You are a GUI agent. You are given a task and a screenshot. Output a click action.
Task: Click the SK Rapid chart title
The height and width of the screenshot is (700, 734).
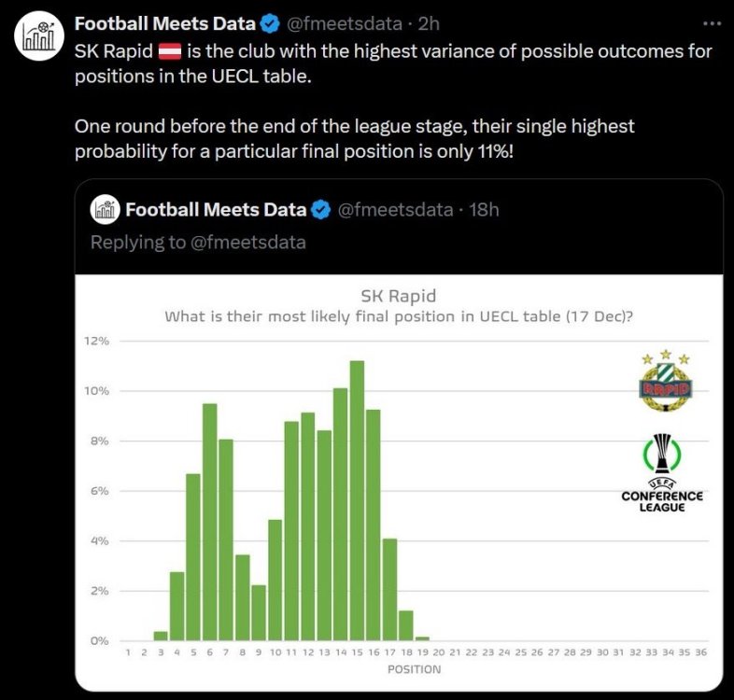[x=399, y=297]
